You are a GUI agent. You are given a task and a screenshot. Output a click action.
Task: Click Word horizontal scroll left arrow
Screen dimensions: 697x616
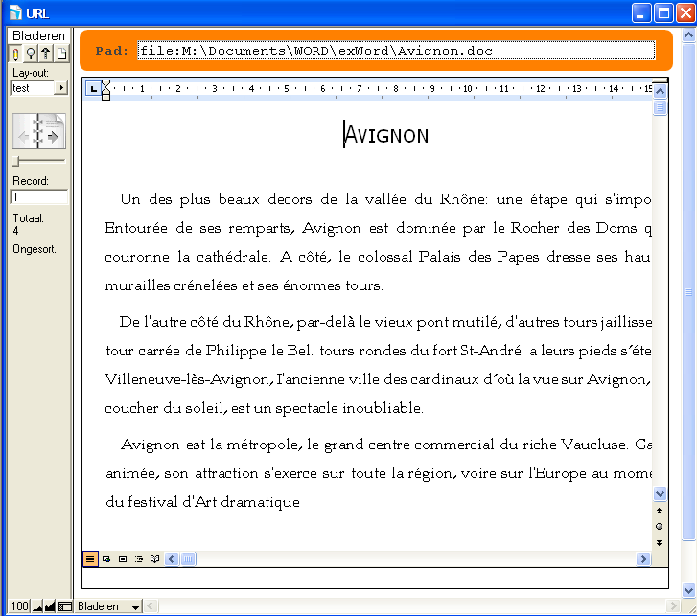pyautogui.click(x=172, y=559)
